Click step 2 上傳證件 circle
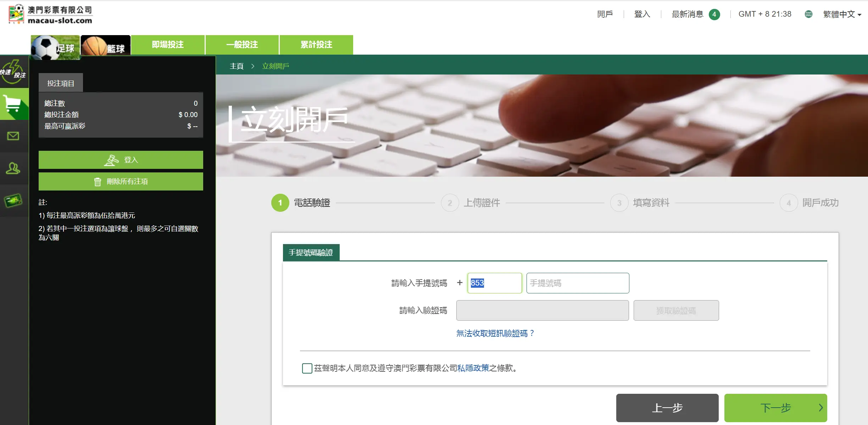Screen dimensions: 868x425 [450, 203]
